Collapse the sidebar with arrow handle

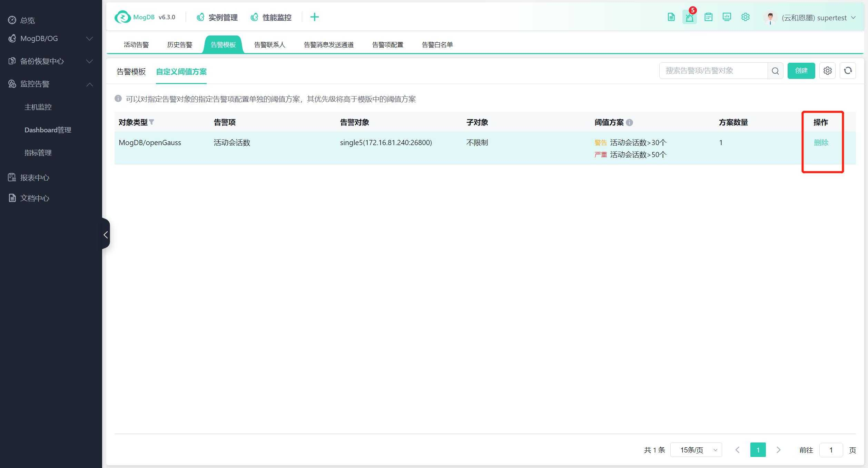point(106,234)
